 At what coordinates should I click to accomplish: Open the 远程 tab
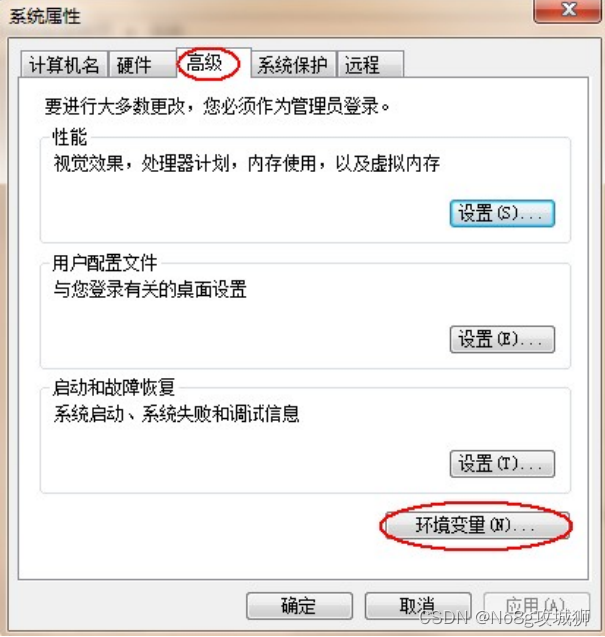[x=370, y=64]
